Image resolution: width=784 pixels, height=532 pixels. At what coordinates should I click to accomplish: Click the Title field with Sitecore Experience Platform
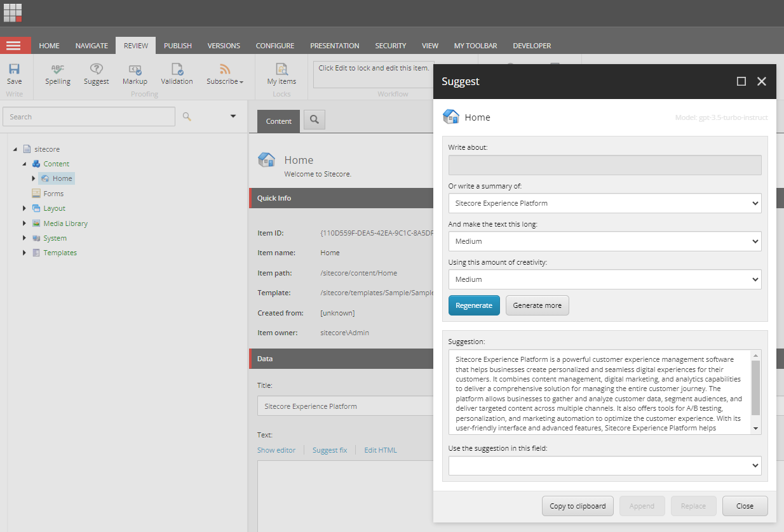click(x=345, y=406)
